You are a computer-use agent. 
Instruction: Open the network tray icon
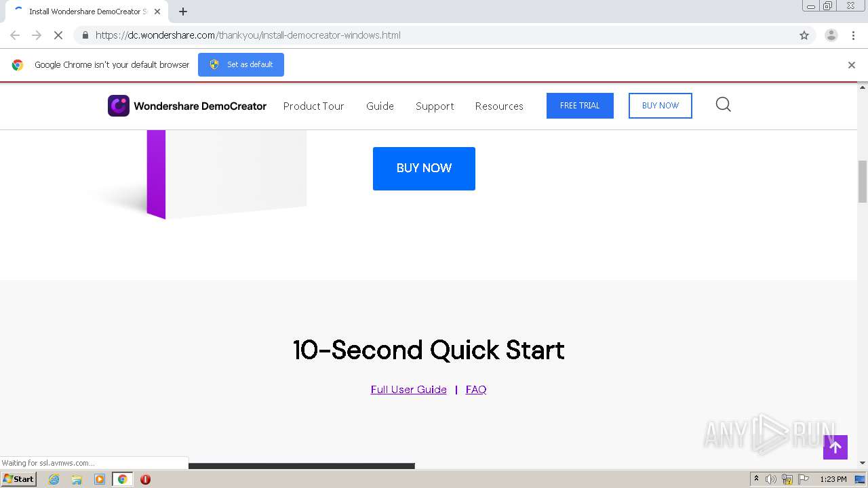[x=787, y=479]
